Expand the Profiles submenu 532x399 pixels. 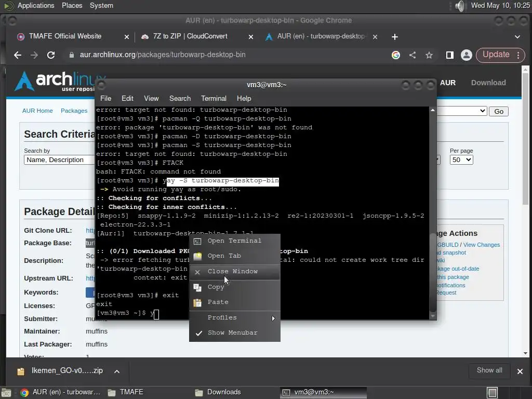coord(234,318)
